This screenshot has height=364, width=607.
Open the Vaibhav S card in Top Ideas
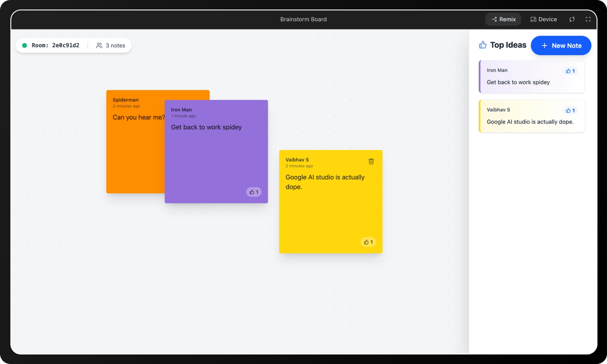tap(532, 116)
